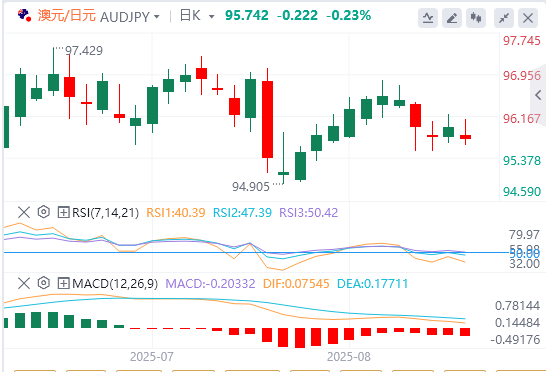Click the Australian flag currency icon
The width and height of the screenshot is (546, 372).
[24, 15]
